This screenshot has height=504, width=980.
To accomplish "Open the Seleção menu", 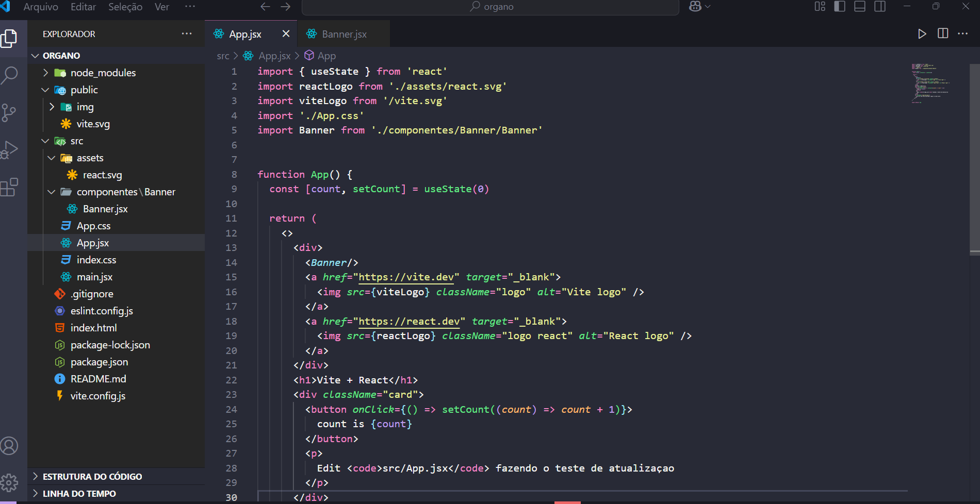I will coord(125,7).
